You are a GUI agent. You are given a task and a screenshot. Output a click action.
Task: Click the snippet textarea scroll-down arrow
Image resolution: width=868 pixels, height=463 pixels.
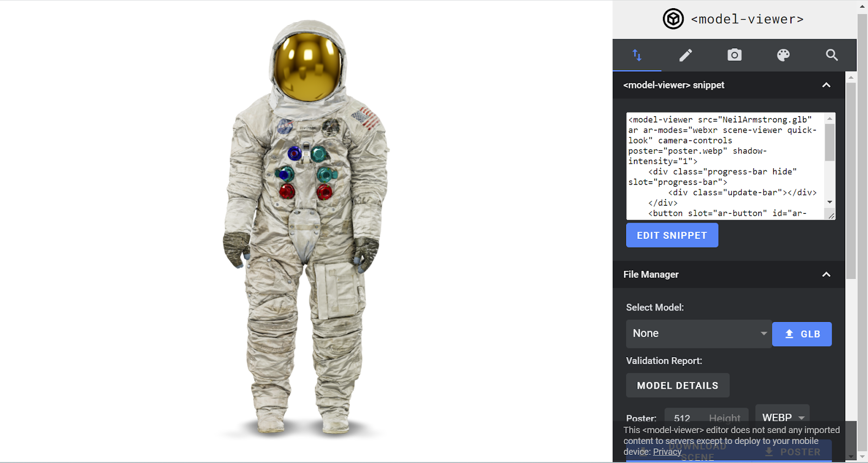pyautogui.click(x=829, y=202)
